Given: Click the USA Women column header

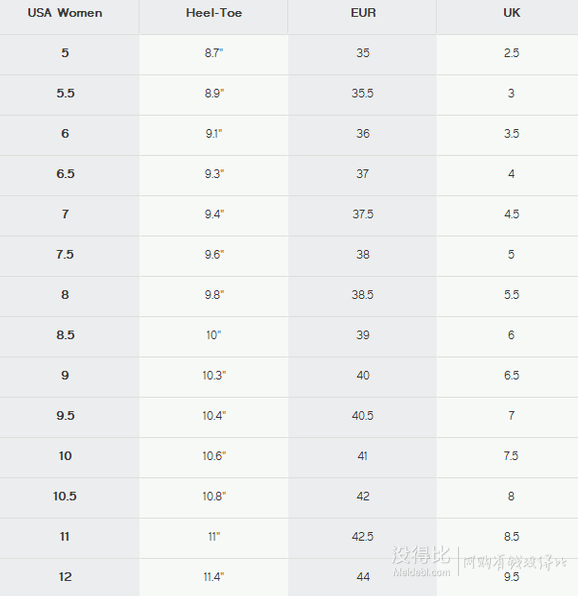Looking at the screenshot, I should pos(65,13).
